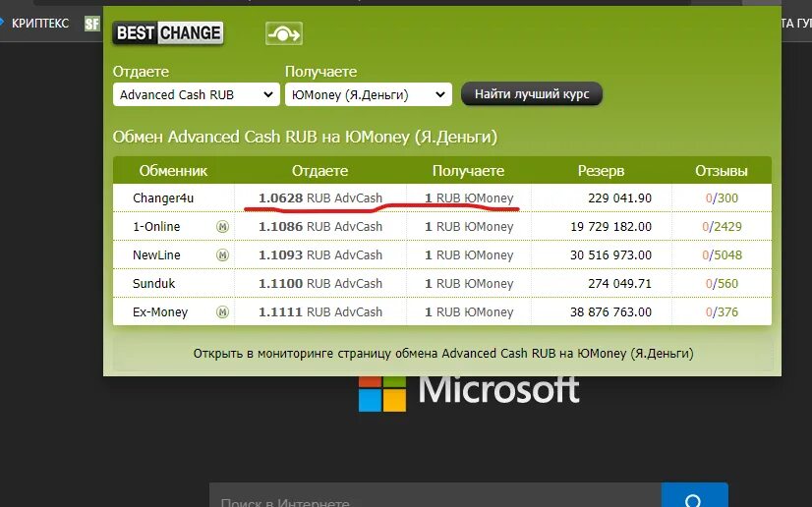The width and height of the screenshot is (812, 507).
Task: Open the ЮMoney (Я.Деньги) receive dropdown
Action: coord(369,94)
